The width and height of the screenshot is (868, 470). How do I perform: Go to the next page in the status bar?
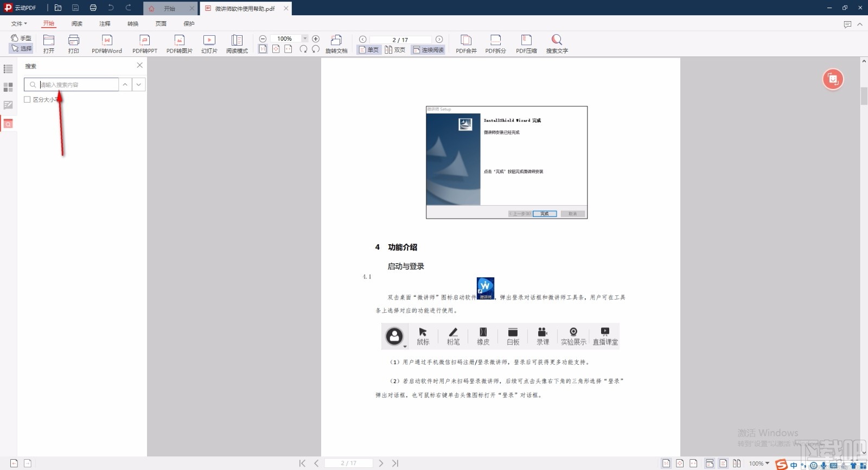(381, 463)
